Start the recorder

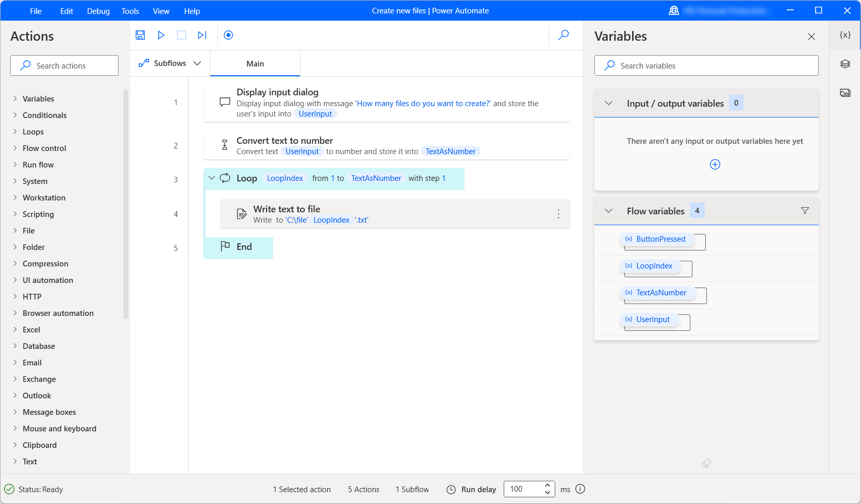click(228, 35)
